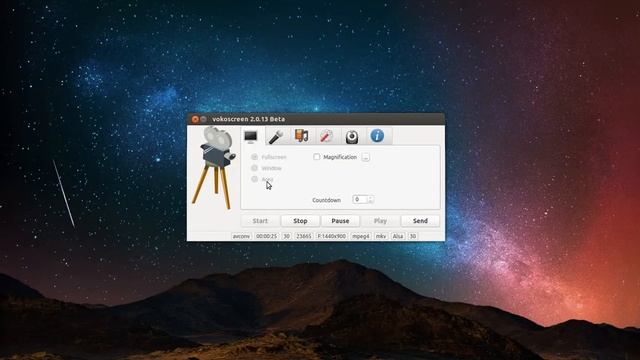Click the 'avconv' status bar entry
The width and height of the screenshot is (640, 360).
pyautogui.click(x=241, y=236)
